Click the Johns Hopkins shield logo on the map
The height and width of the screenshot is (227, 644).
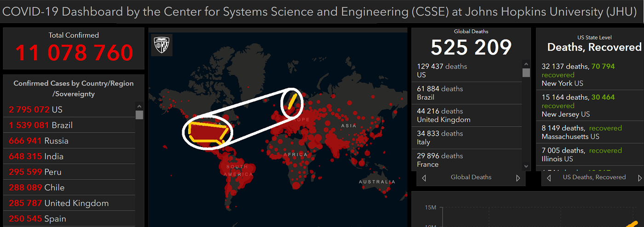161,45
